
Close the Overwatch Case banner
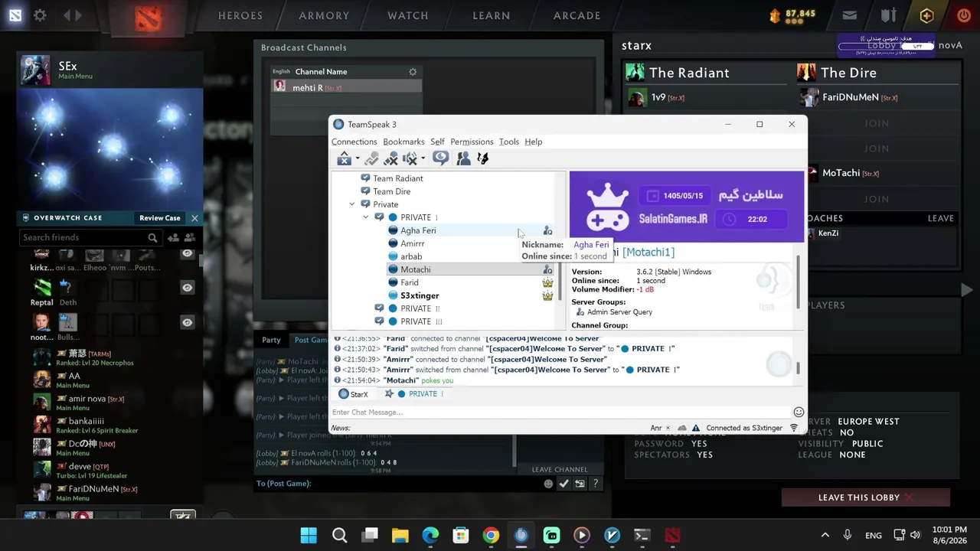194,218
